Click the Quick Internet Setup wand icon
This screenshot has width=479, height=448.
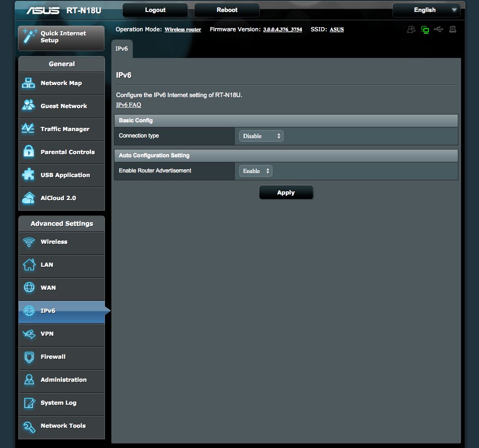[29, 36]
